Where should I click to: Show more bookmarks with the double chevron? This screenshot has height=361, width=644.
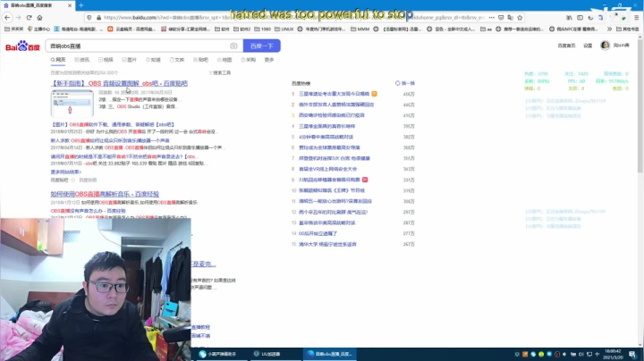[609, 29]
